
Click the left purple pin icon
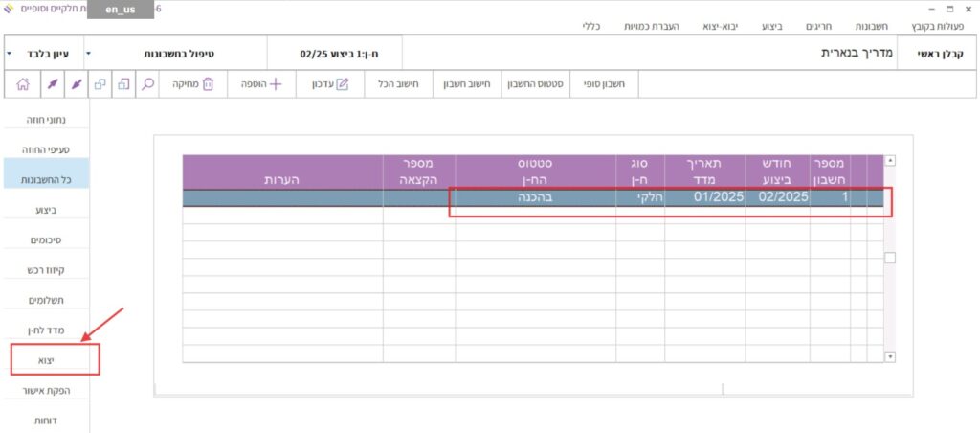pyautogui.click(x=52, y=84)
